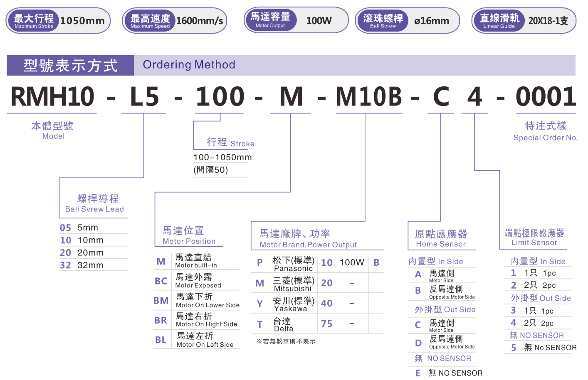Select the 100 stroke code

click(x=220, y=96)
